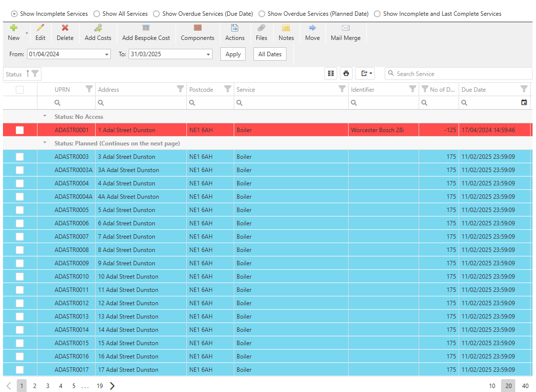Collapse the Status: No Access group
Image resolution: width=536 pixels, height=392 pixels.
(x=45, y=116)
